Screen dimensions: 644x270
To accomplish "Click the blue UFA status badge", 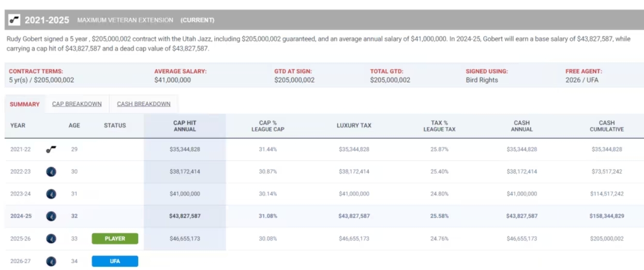I will click(115, 261).
